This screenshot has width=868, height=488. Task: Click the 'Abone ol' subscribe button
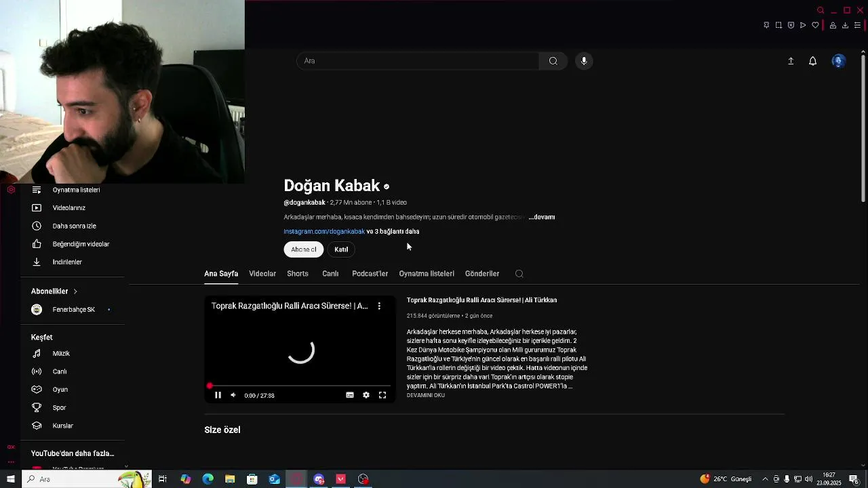pos(303,249)
